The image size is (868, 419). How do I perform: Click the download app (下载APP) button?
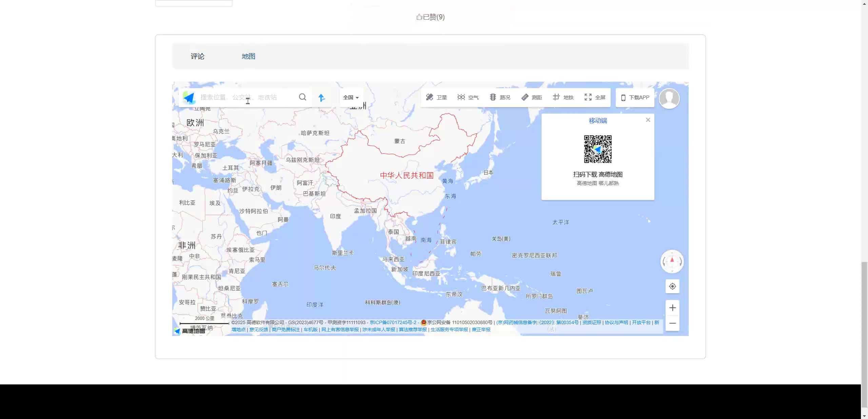[x=635, y=98]
